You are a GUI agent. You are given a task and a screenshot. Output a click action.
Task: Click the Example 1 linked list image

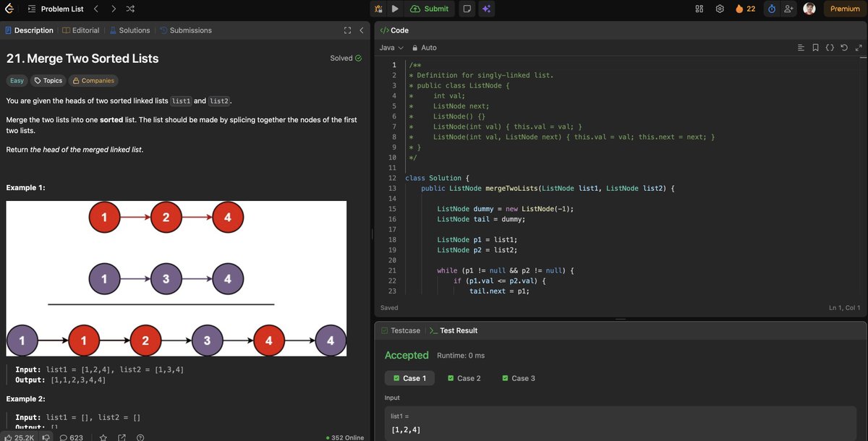click(176, 278)
